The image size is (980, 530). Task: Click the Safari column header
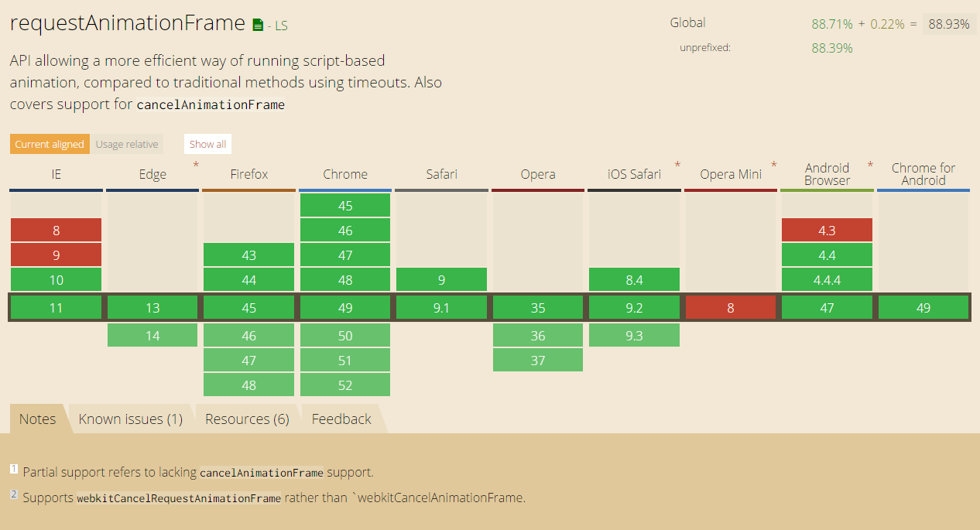(441, 174)
